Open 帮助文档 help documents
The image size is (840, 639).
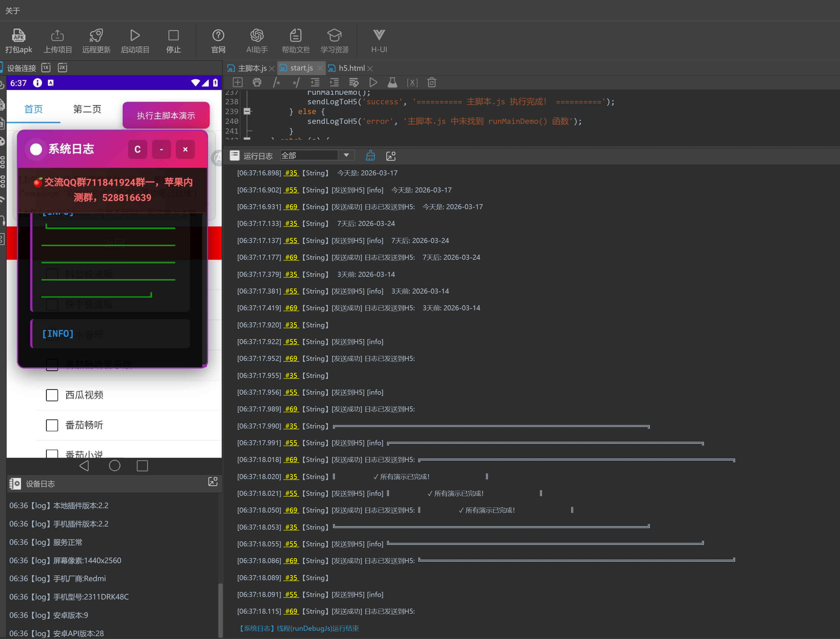pyautogui.click(x=295, y=36)
